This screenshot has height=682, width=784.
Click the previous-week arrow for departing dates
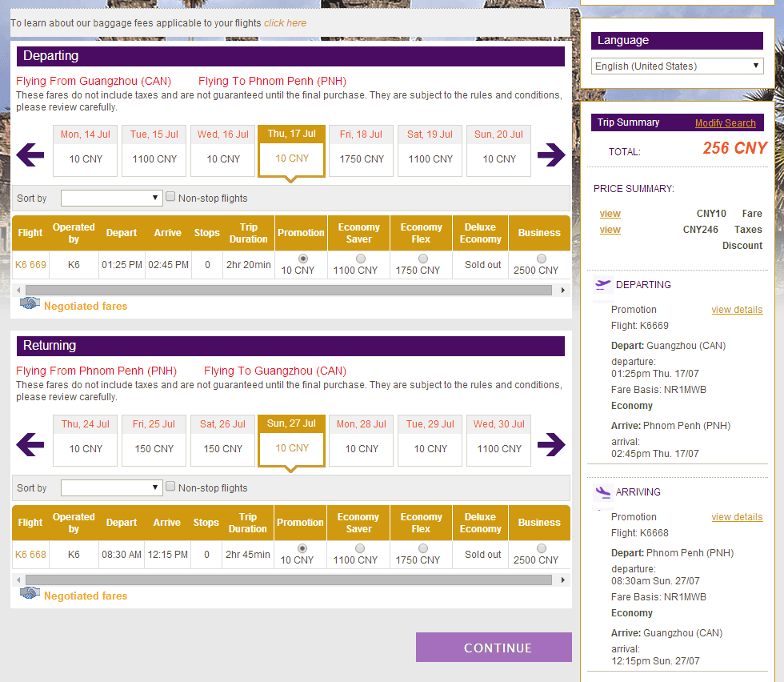[x=30, y=154]
